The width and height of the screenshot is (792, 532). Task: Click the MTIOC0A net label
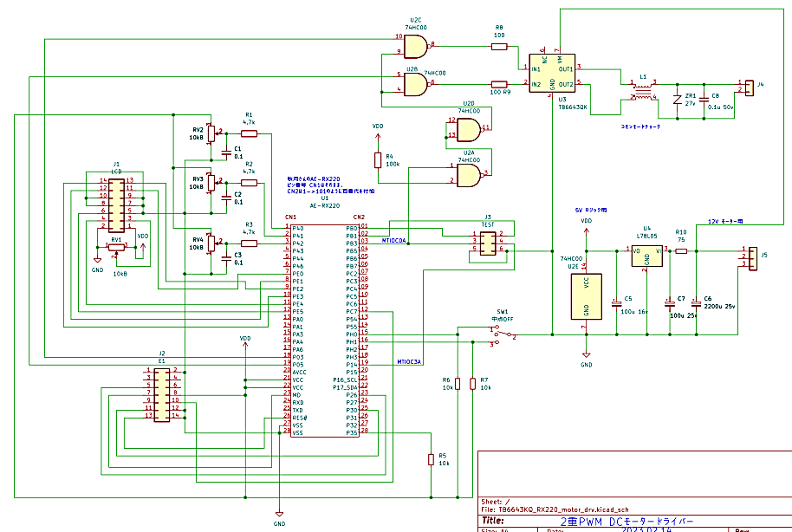394,240
